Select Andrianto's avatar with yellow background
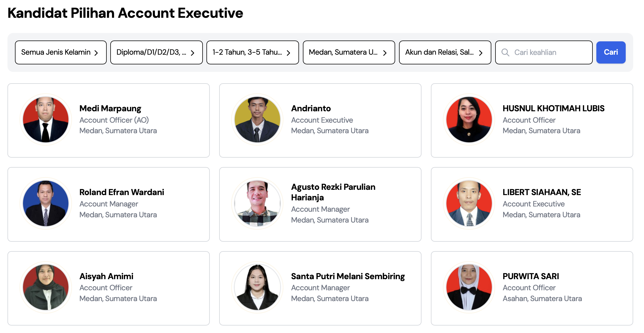The height and width of the screenshot is (333, 644). (x=257, y=120)
